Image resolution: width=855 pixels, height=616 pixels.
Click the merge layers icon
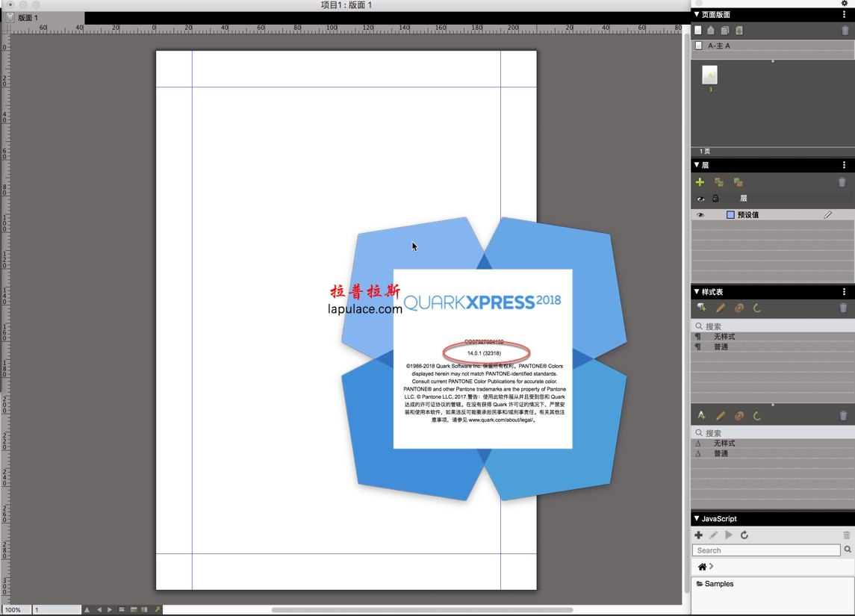click(x=738, y=182)
